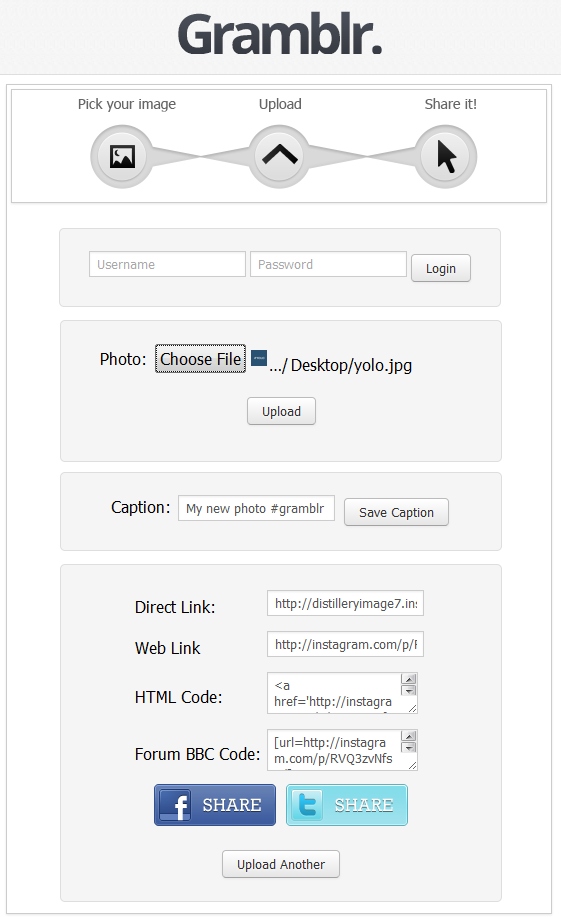Focus the Password field

click(x=328, y=264)
